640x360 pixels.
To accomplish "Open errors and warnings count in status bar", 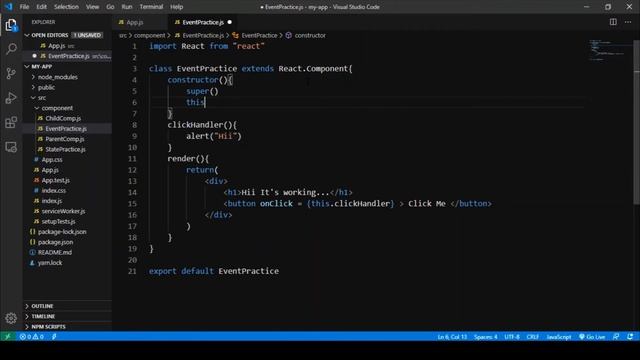I will point(32,337).
